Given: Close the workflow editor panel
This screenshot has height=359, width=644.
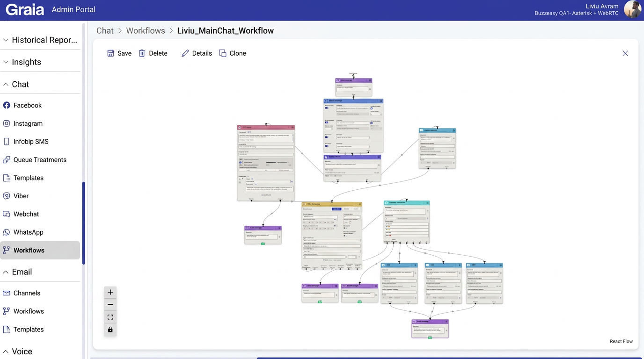Looking at the screenshot, I should (x=625, y=53).
